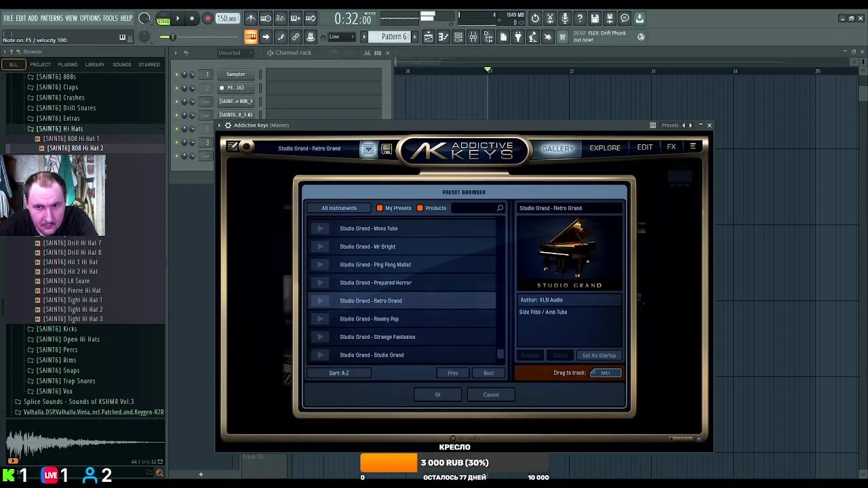Open the shopping cart content library icon
The height and width of the screenshot is (488, 868).
pyautogui.click(x=562, y=37)
